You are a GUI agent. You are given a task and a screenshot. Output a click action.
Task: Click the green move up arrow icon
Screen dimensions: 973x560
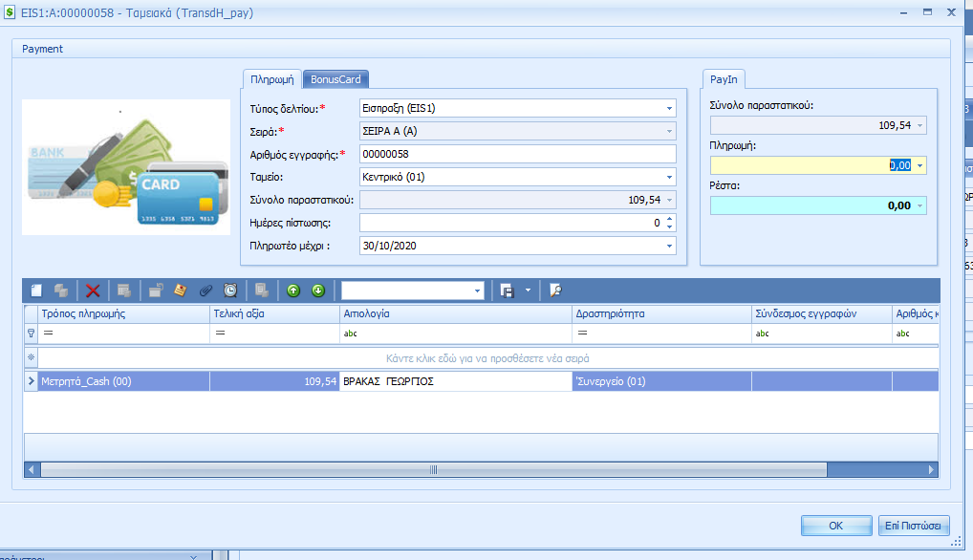pyautogui.click(x=293, y=291)
